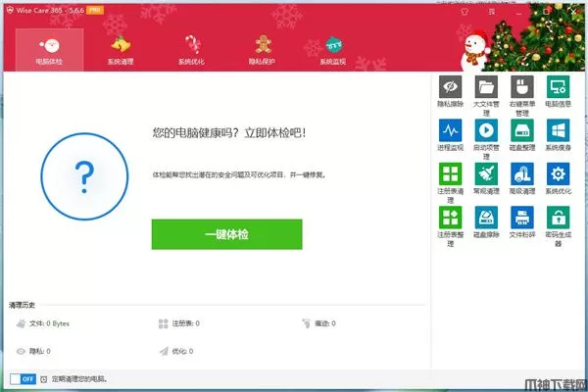Click the clock icon beside 定期清理您的电脑
The image size is (588, 392).
tap(43, 379)
